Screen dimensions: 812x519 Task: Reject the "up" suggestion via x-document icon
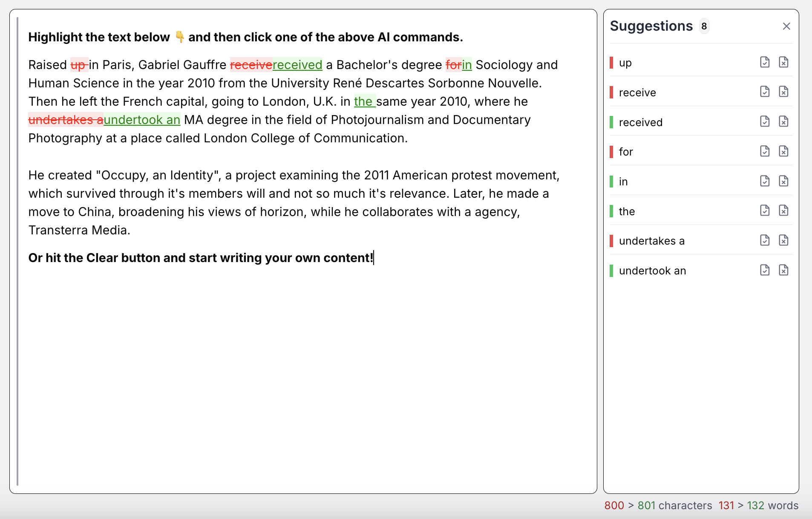(x=784, y=62)
